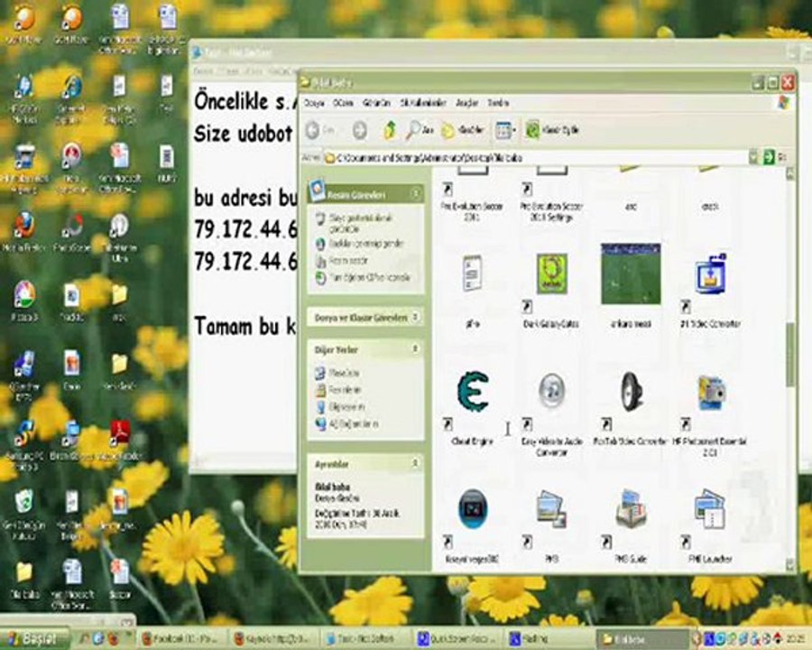The width and height of the screenshot is (812, 650).
Task: Open the #1 Video Converter shortcut
Action: point(711,274)
